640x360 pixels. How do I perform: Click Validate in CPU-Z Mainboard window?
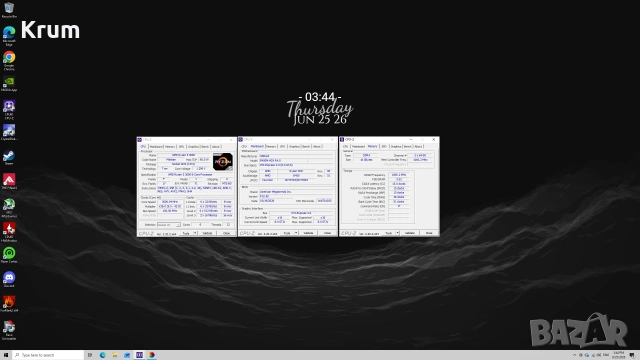pyautogui.click(x=309, y=233)
